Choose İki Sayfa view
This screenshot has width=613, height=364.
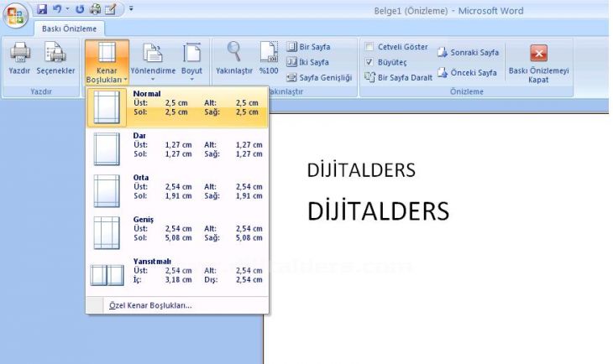click(x=308, y=62)
